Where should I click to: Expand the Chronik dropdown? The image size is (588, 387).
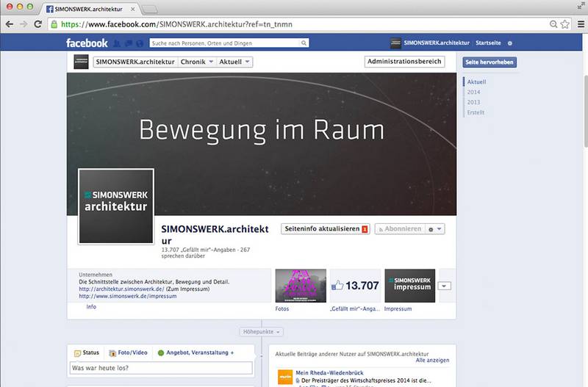coord(196,62)
